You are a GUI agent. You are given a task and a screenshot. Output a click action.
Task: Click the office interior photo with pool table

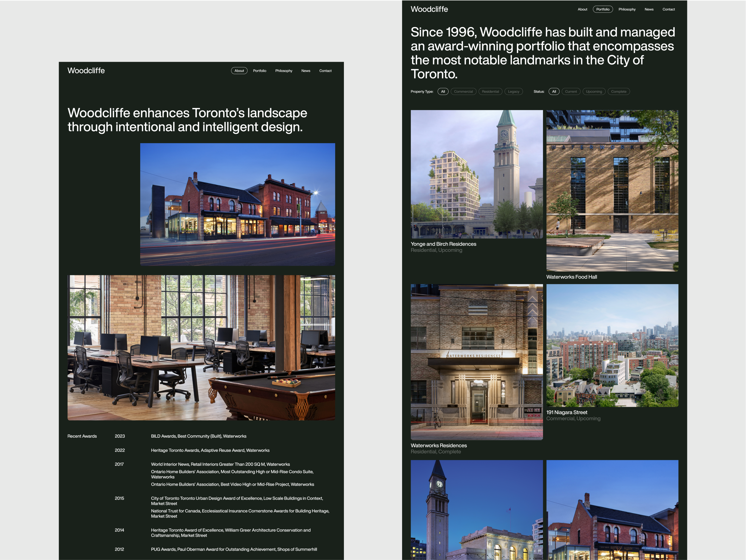pos(201,347)
